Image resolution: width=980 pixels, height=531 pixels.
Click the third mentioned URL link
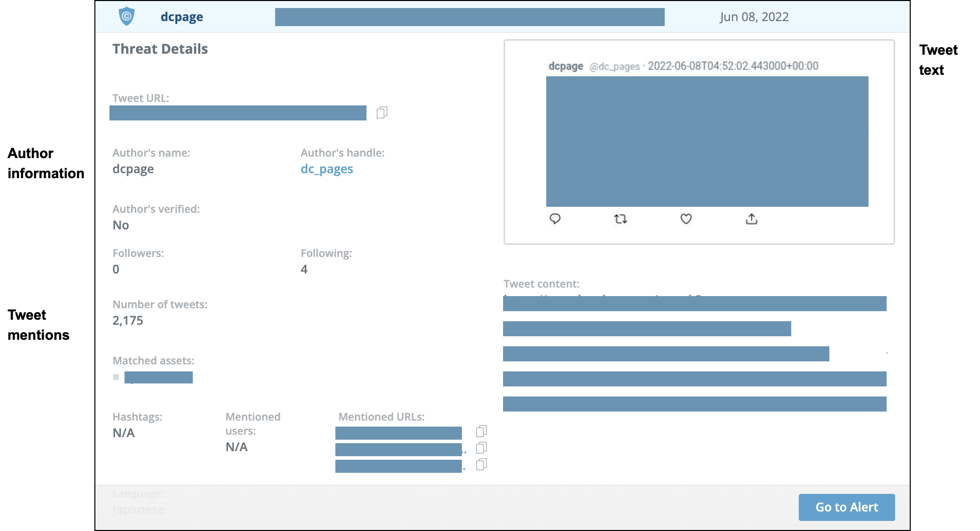[398, 466]
